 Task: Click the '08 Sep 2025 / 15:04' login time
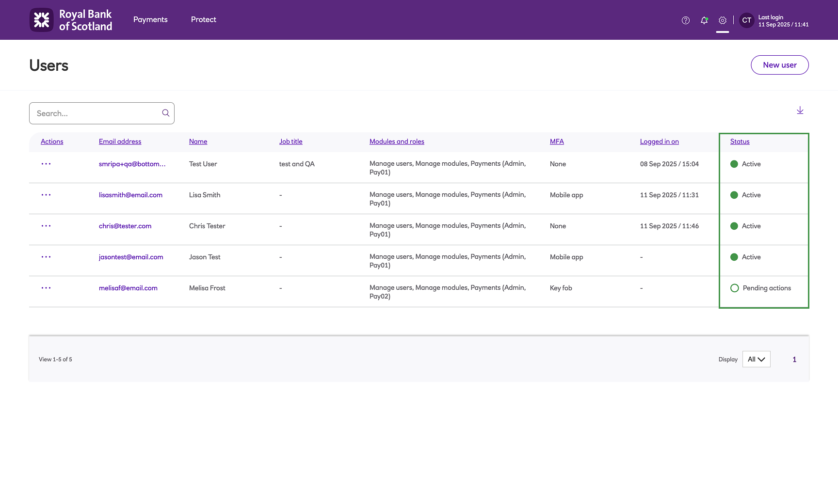click(x=669, y=164)
